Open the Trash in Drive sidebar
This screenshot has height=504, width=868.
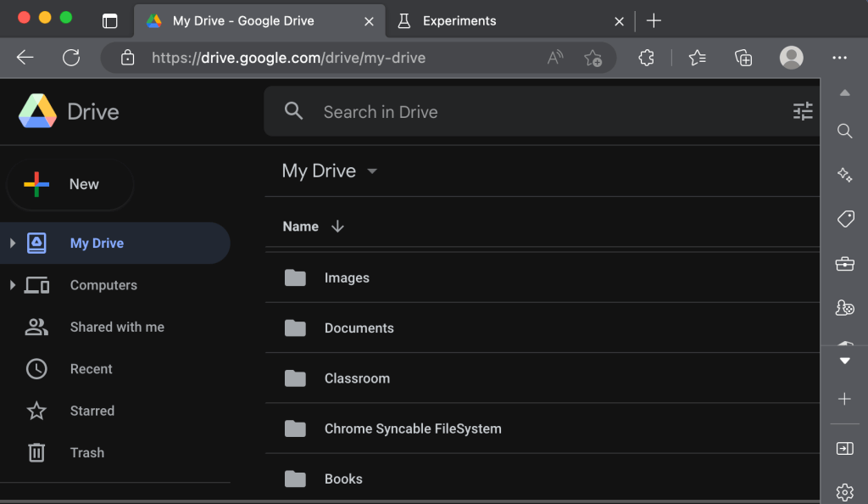pyautogui.click(x=86, y=453)
